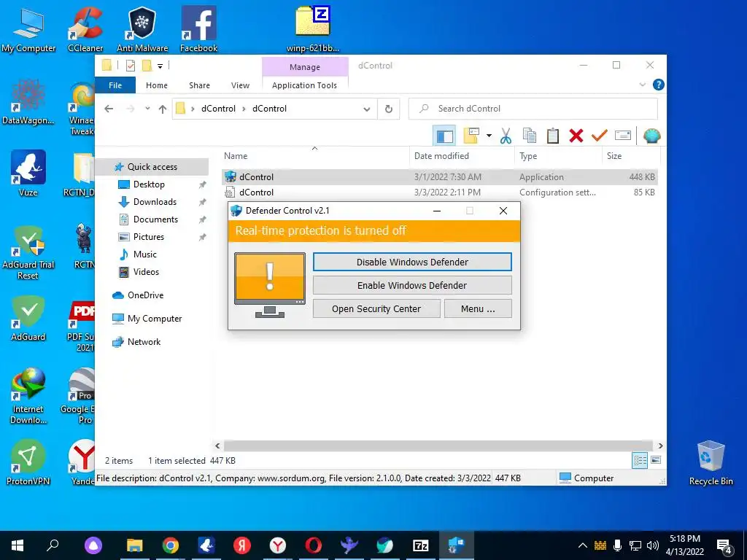Select My Computer in navigation pane
This screenshot has width=747, height=560.
click(x=155, y=319)
